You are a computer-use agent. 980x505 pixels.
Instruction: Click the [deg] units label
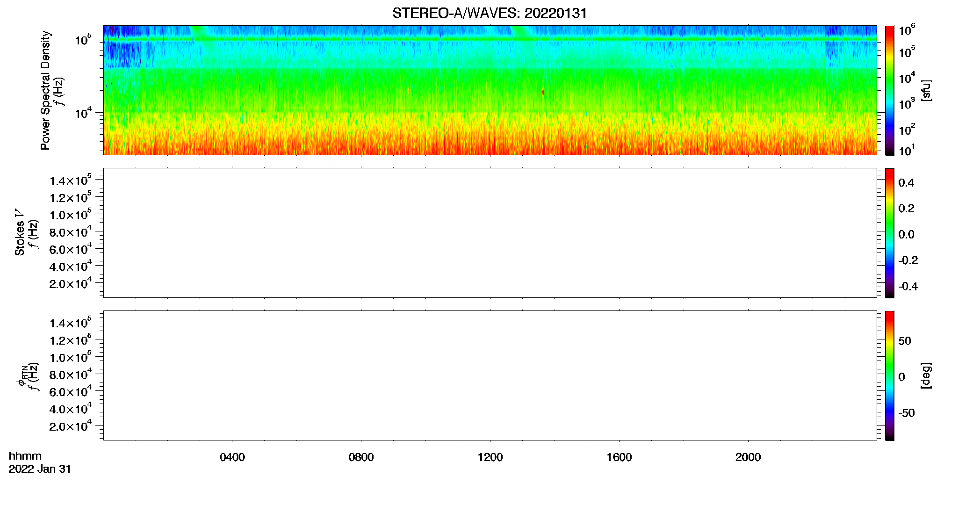tap(926, 375)
